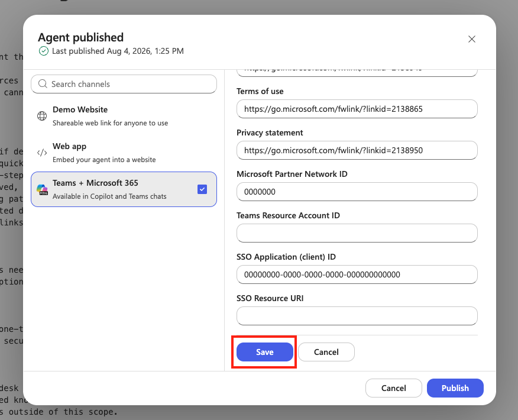Publish the agent
Screen dimensions: 518x420
pyautogui.click(x=455, y=388)
